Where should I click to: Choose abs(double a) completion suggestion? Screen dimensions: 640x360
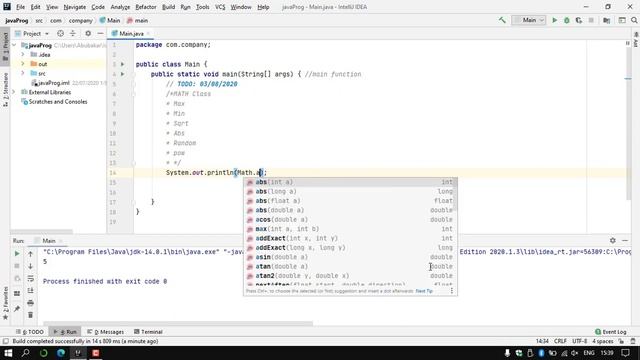pyautogui.click(x=350, y=210)
